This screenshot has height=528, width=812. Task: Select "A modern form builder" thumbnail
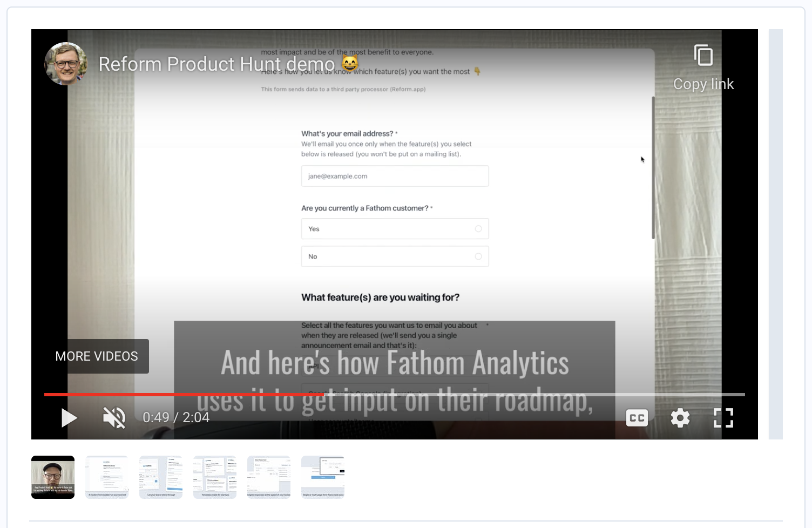click(x=107, y=477)
